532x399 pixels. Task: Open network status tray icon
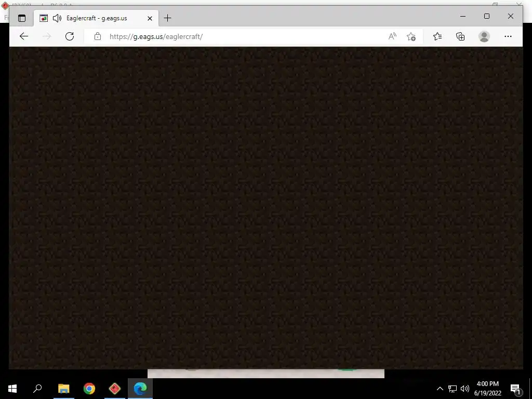tap(453, 389)
